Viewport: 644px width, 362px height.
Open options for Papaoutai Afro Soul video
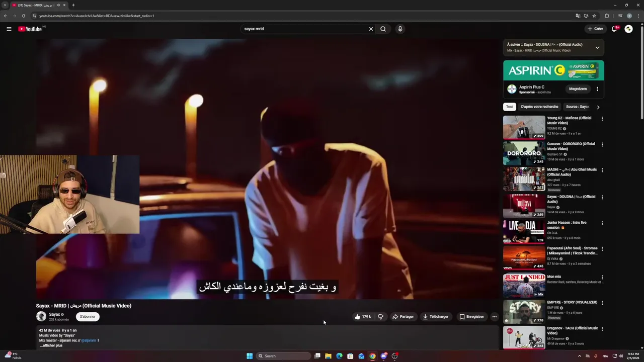602,248
